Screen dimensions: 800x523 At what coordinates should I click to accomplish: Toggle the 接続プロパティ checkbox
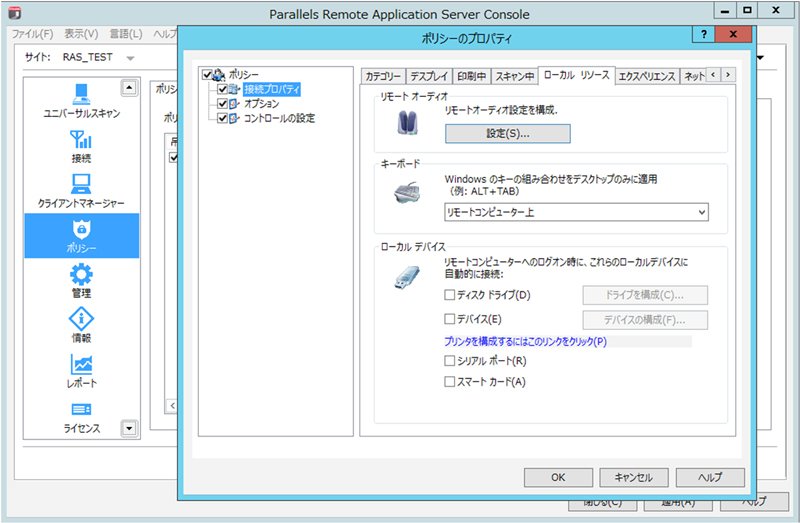(222, 89)
